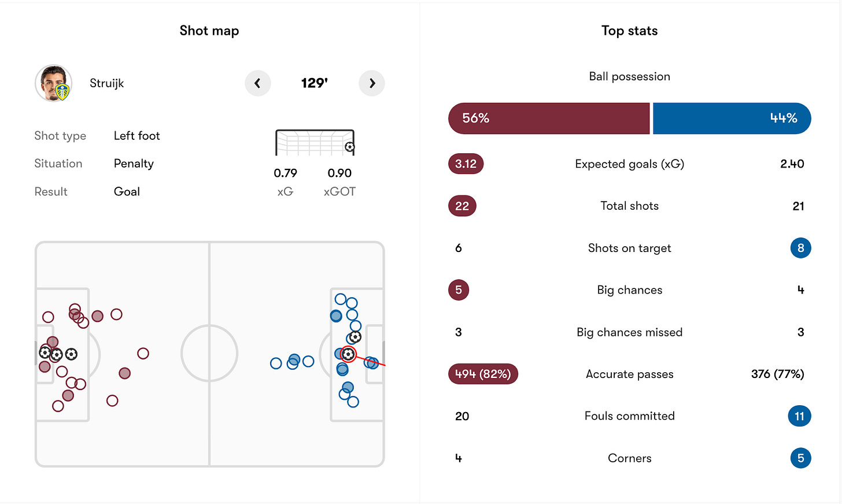This screenshot has height=504, width=842.
Task: Click Struijk's player avatar photo
Action: tap(54, 83)
